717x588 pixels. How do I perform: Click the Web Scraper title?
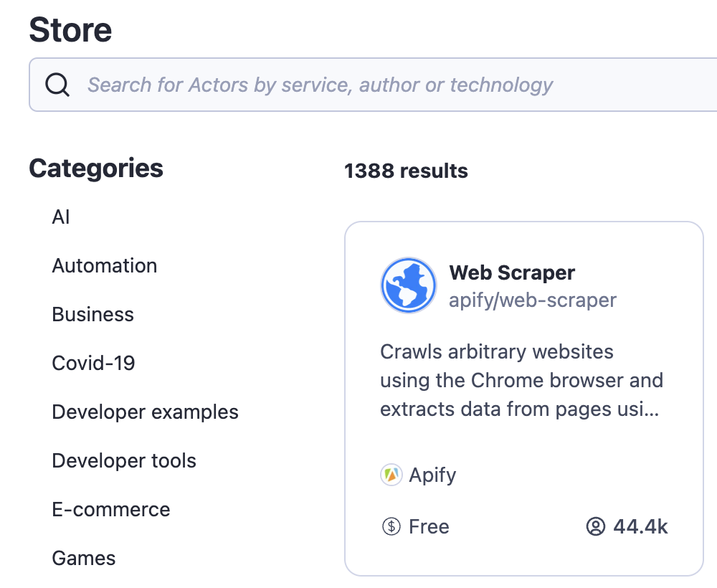click(x=511, y=272)
